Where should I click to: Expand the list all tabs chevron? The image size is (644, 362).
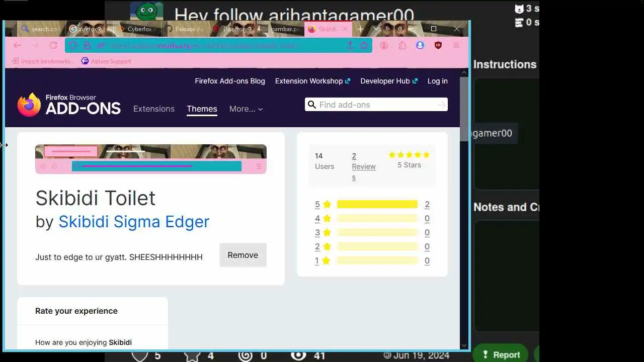[x=376, y=29]
